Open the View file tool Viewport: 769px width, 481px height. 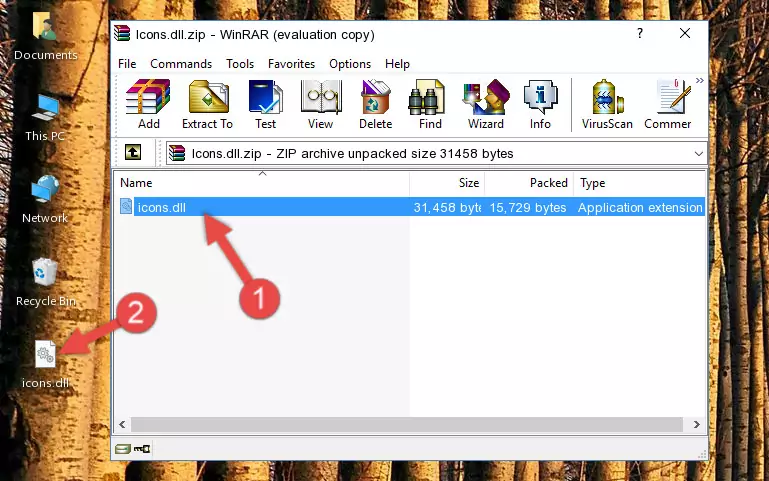tap(321, 104)
